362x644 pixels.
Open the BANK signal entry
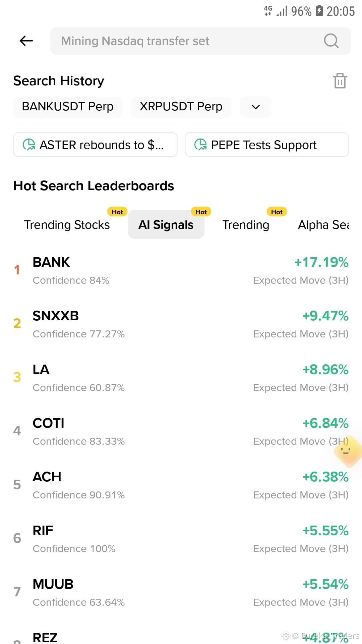(181, 270)
